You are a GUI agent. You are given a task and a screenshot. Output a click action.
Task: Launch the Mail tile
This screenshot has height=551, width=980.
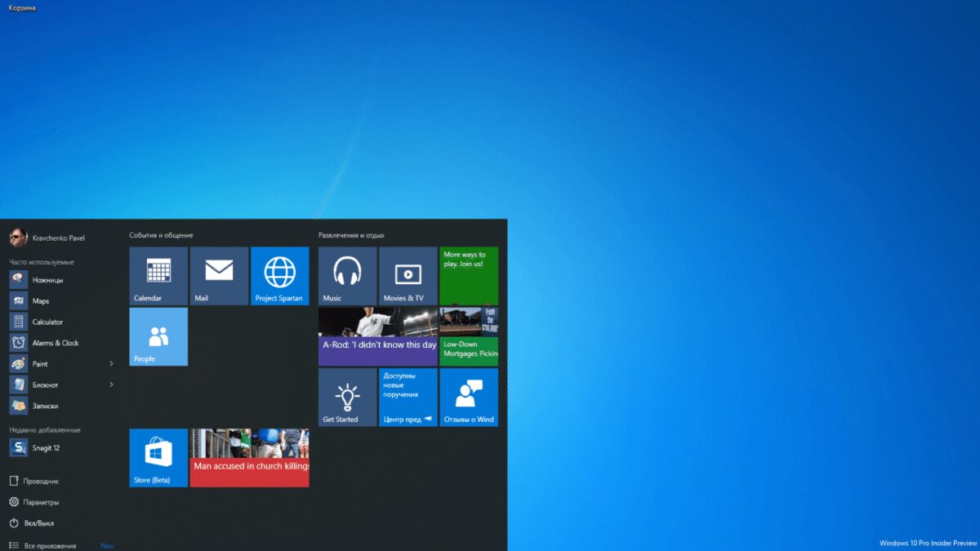pos(219,276)
